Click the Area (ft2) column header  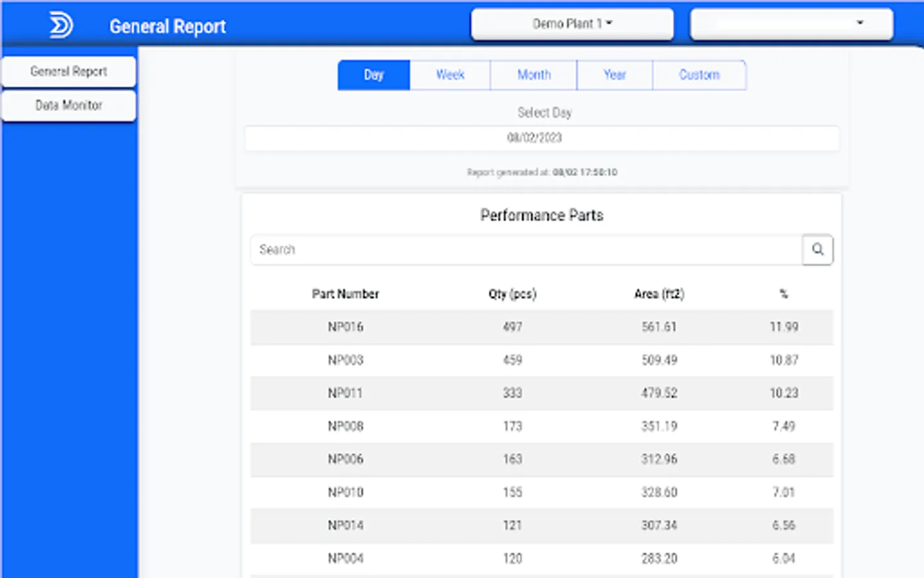(659, 294)
